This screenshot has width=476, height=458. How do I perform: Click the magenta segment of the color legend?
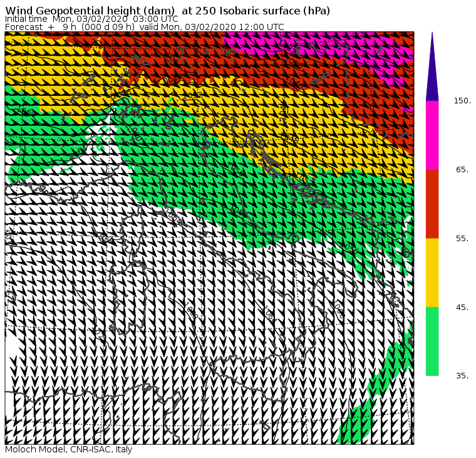pyautogui.click(x=432, y=135)
